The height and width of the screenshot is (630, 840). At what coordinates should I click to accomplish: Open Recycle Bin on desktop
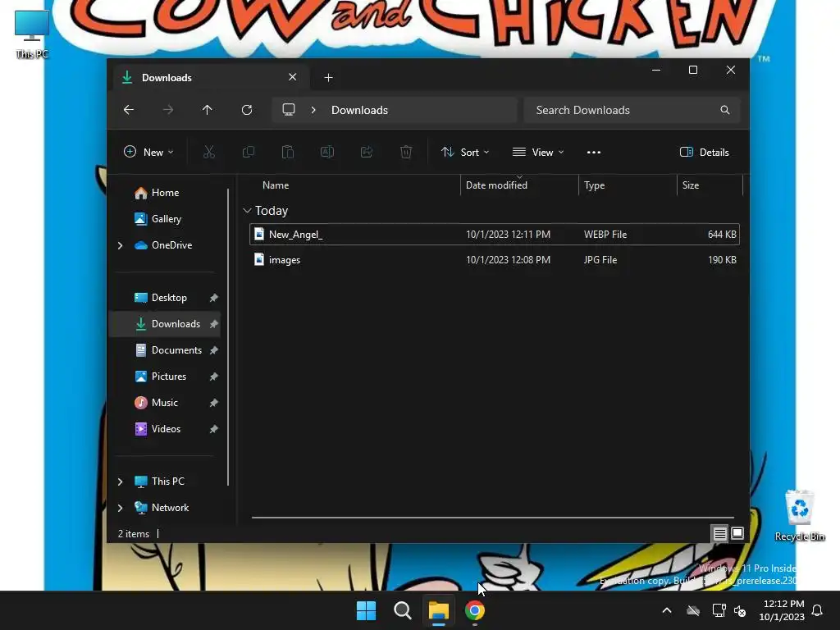[x=799, y=515]
